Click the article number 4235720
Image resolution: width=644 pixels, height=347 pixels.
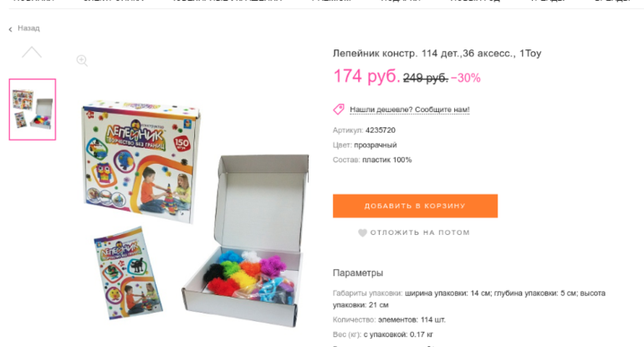(381, 130)
